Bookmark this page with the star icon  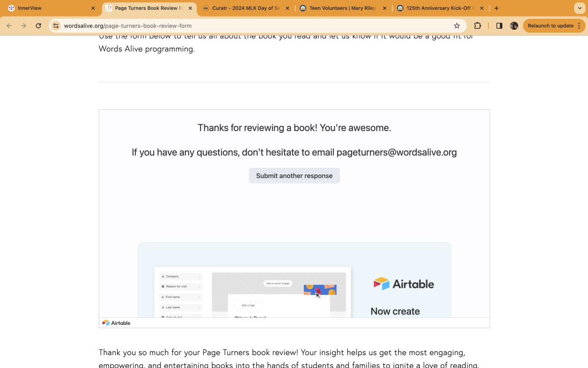[457, 26]
